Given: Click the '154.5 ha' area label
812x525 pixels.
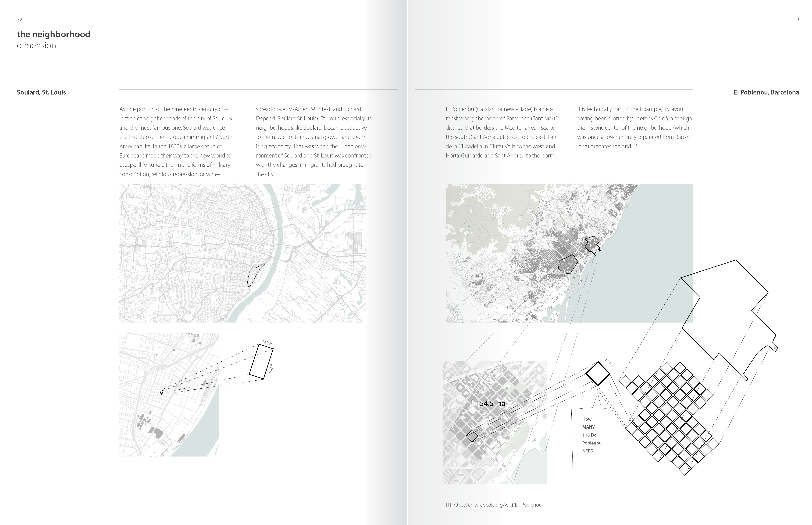Looking at the screenshot, I should point(490,404).
